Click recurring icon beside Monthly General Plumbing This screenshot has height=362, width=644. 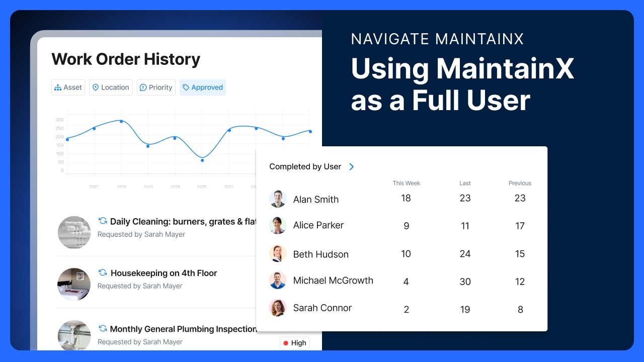(103, 328)
